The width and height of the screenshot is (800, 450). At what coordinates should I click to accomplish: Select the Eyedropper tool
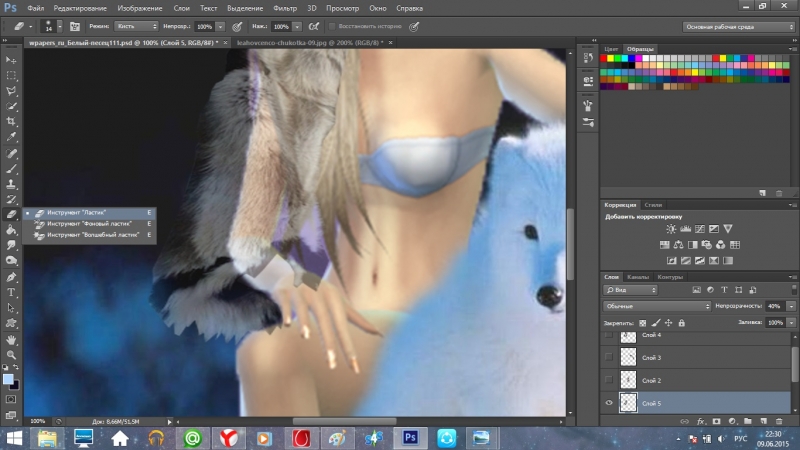(11, 137)
